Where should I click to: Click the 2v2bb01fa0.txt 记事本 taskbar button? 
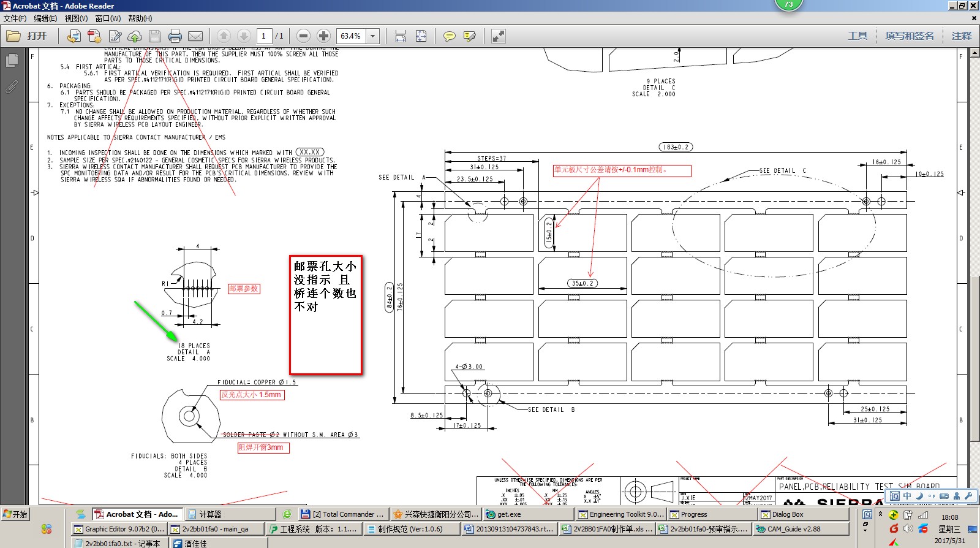point(119,543)
